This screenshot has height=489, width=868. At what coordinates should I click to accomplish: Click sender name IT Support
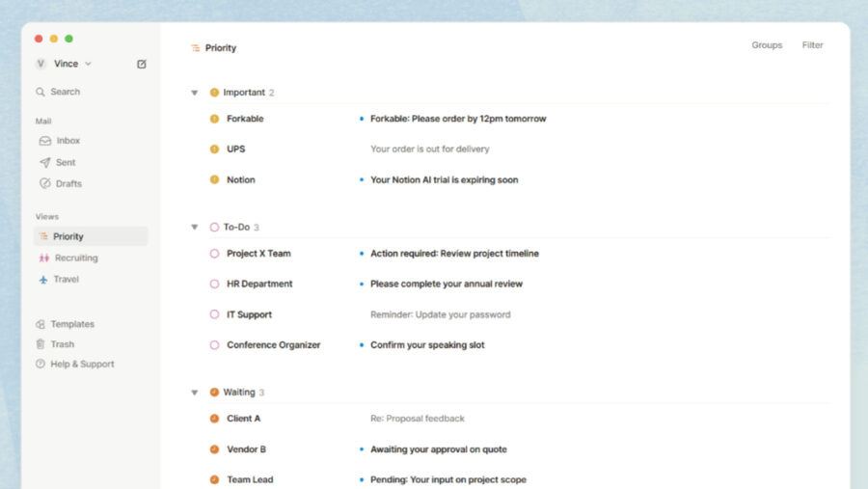click(x=249, y=314)
